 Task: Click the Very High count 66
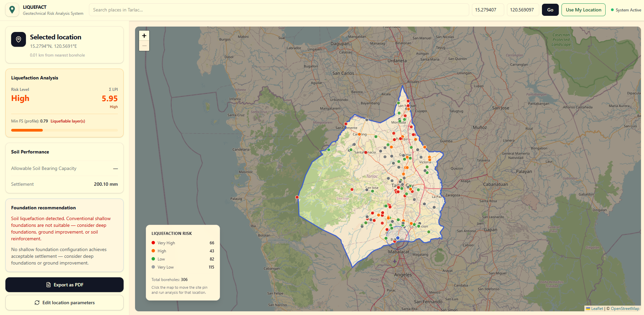click(212, 243)
